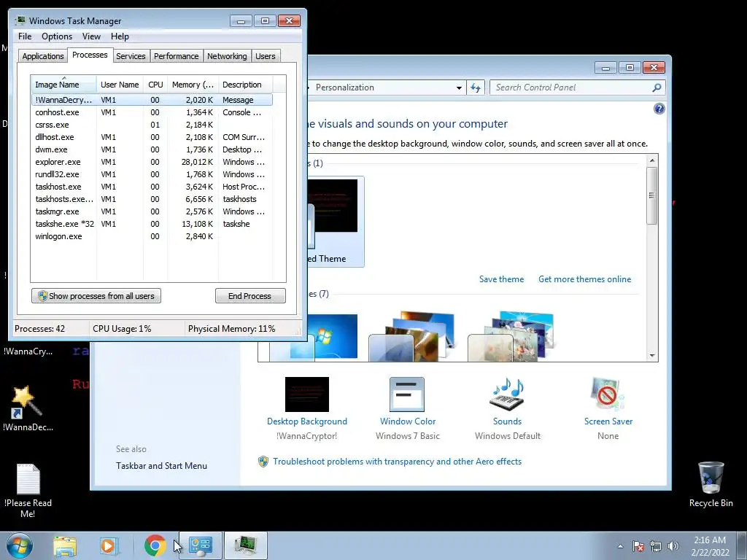Switch to the Users tab
The image size is (747, 560).
(266, 56)
